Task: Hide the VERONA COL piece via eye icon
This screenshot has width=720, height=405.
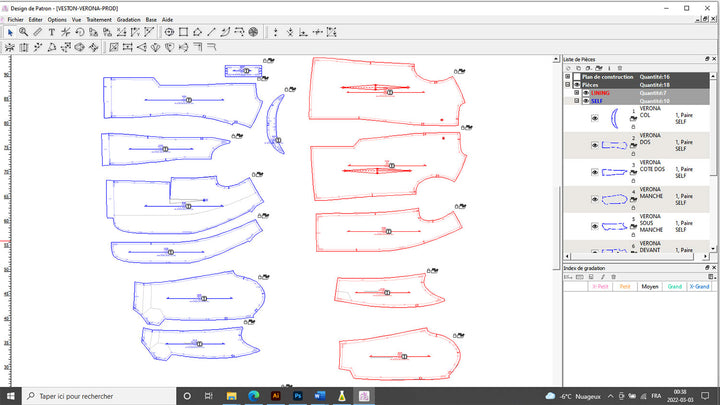Action: point(595,118)
